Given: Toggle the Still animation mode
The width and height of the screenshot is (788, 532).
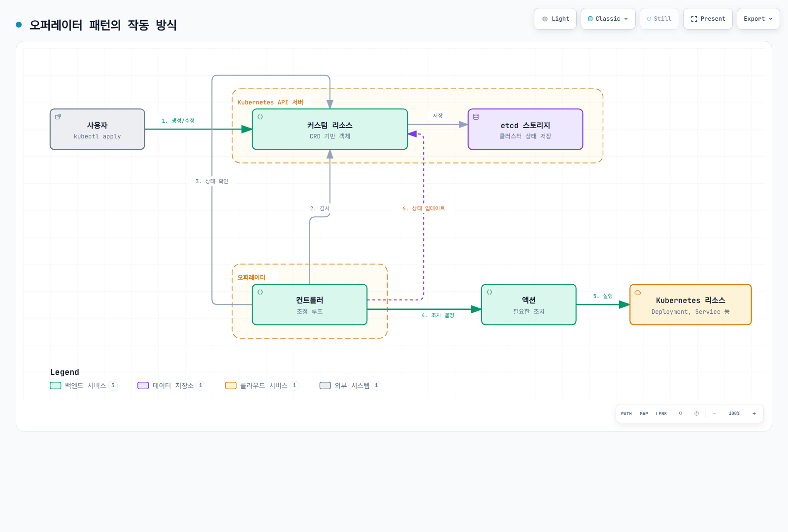Looking at the screenshot, I should 659,19.
